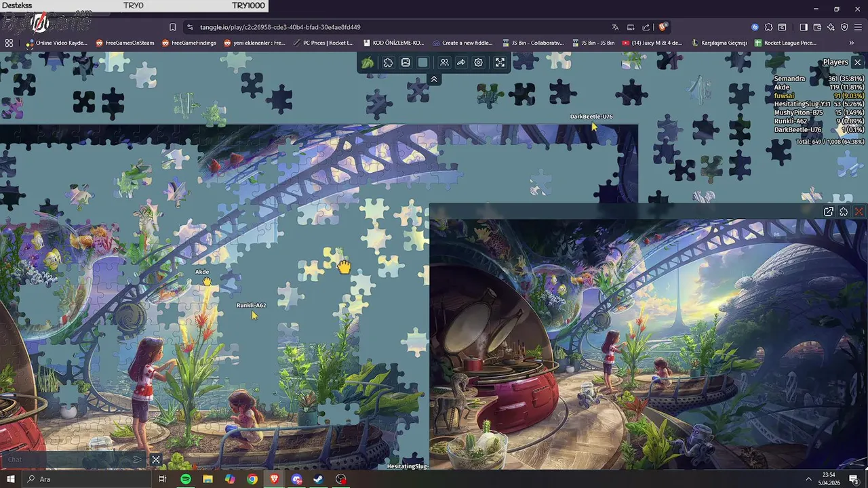Viewport: 868px width, 488px height.
Task: Click the blue Shazam extension icon
Action: (x=755, y=27)
